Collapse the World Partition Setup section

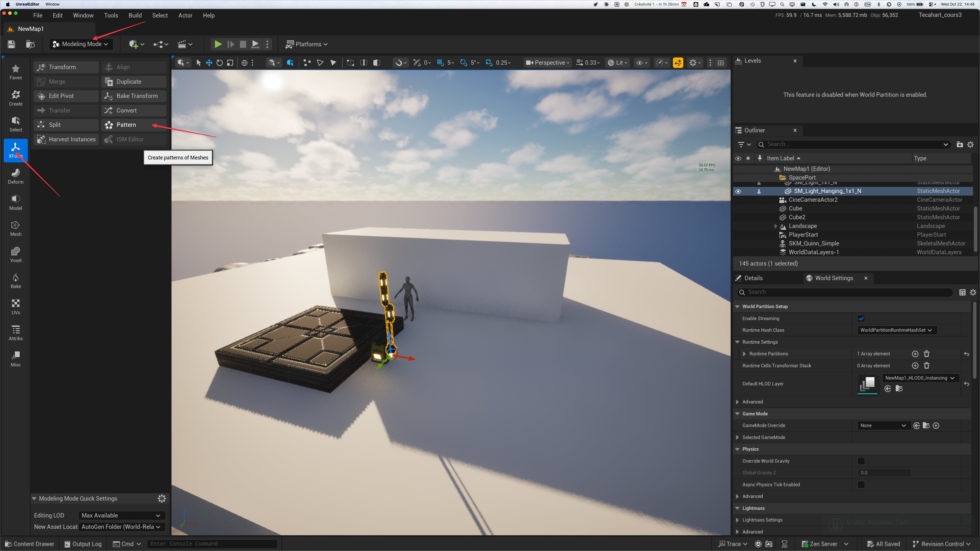(x=737, y=307)
